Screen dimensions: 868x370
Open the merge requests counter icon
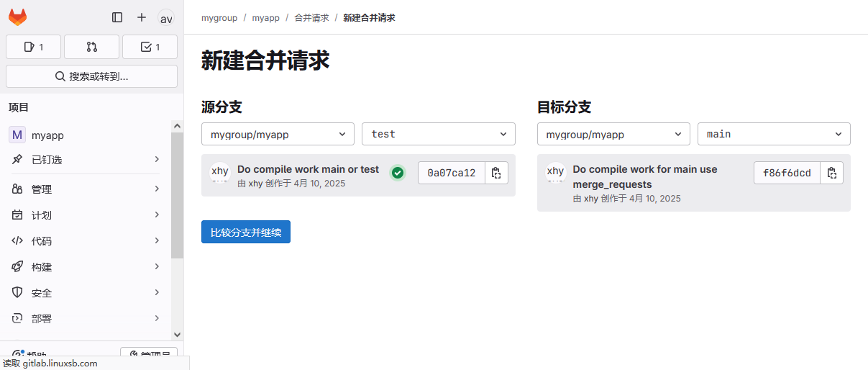(91, 47)
